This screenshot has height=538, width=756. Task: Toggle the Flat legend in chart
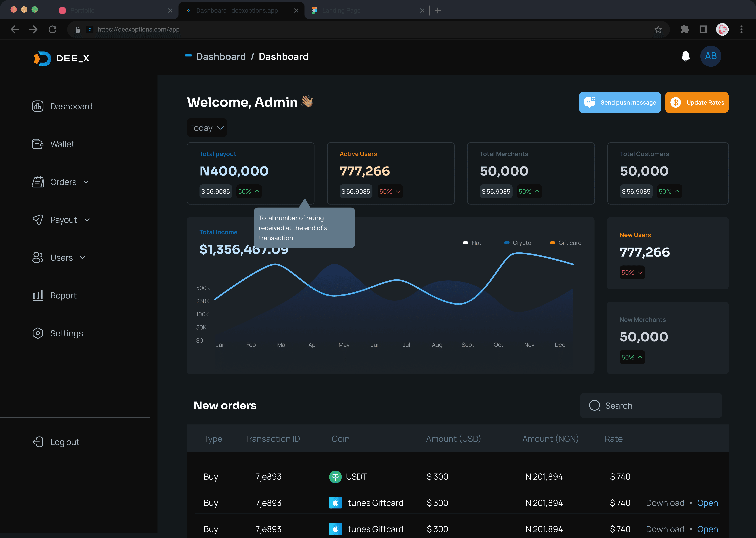[472, 243]
